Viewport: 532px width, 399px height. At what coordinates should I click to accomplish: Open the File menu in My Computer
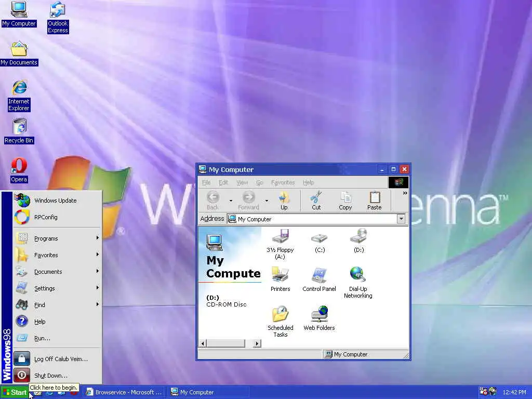(206, 182)
